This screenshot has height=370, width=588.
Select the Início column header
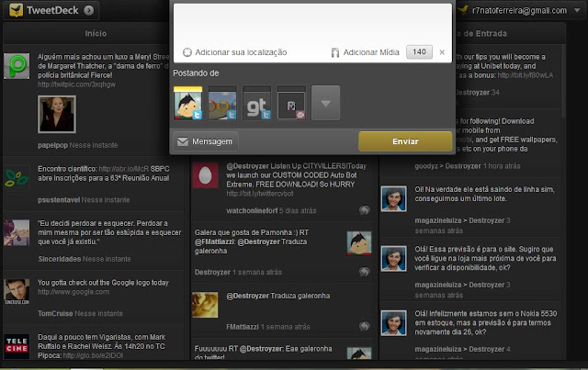(x=96, y=33)
